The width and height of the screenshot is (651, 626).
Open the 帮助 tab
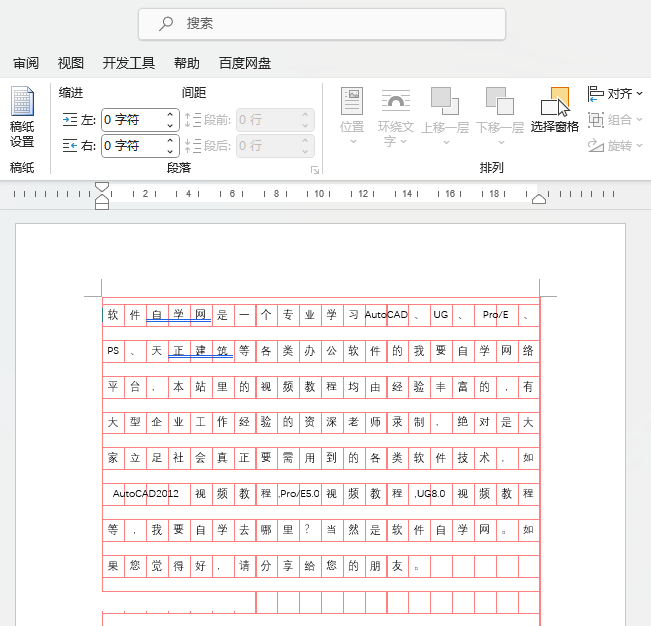pyautogui.click(x=186, y=63)
